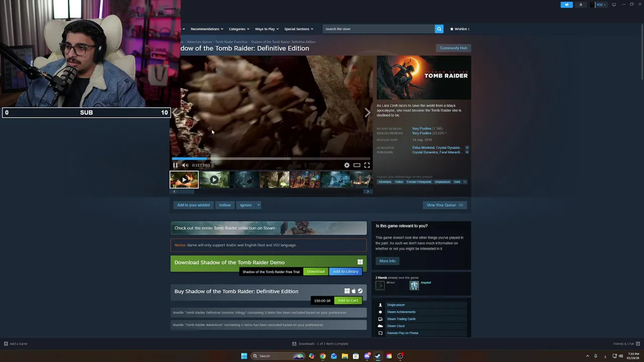Open the Dark tag
This screenshot has height=362, width=644.
457,182
